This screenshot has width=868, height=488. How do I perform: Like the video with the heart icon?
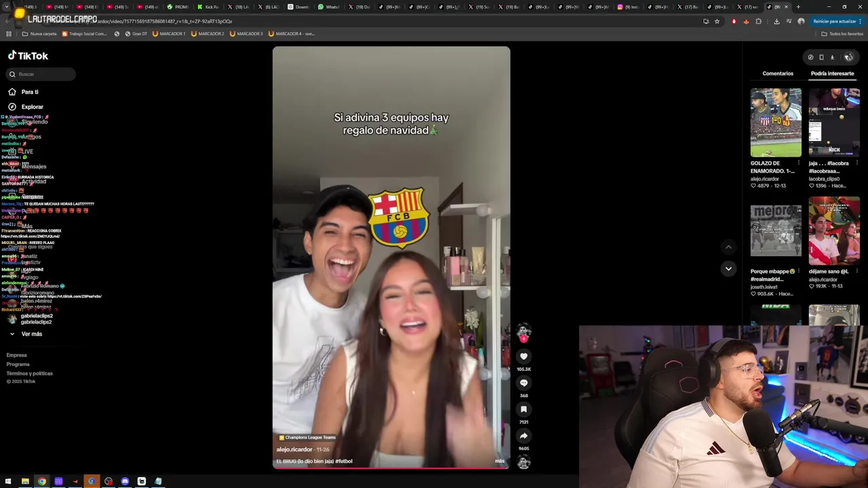pos(524,357)
